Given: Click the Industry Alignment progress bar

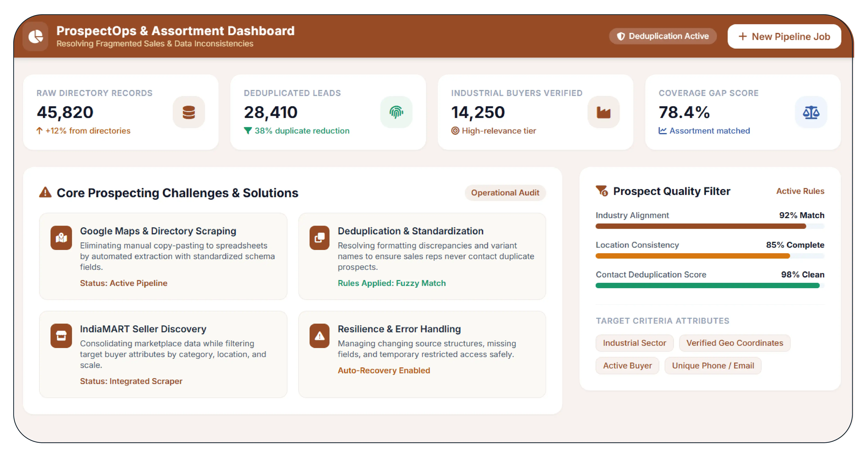Looking at the screenshot, I should (710, 226).
